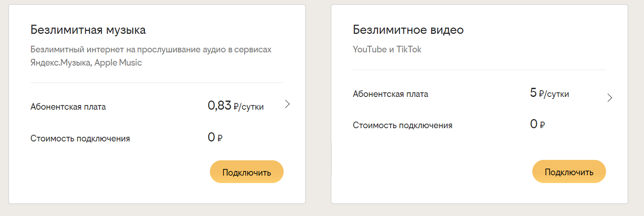Open the Безлимитное видео title
The image size is (644, 216).
tap(408, 30)
